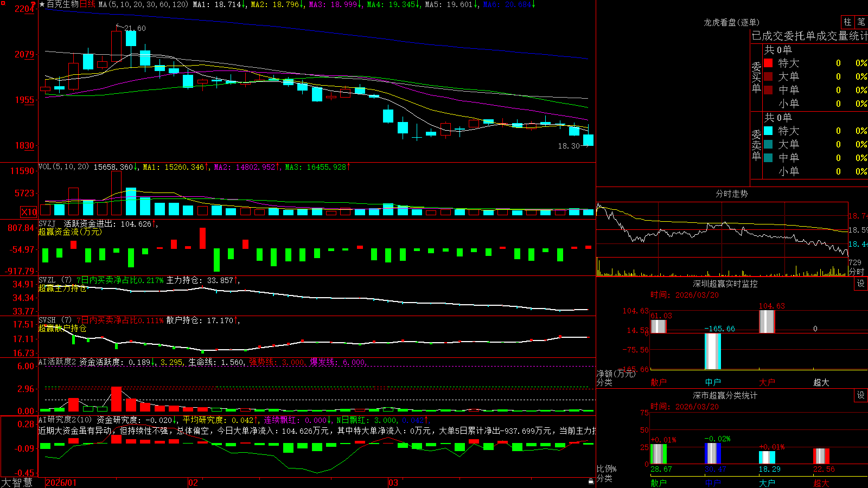Click the 深圳超赢实时监控 panel title
The image size is (868, 488).
click(725, 284)
